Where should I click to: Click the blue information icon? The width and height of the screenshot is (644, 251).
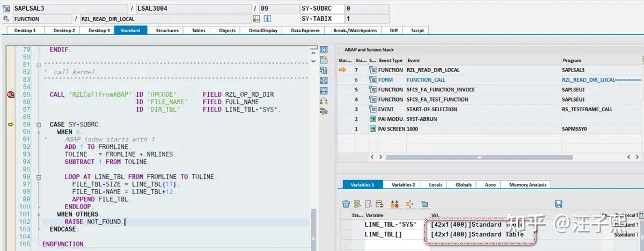[x=267, y=19]
